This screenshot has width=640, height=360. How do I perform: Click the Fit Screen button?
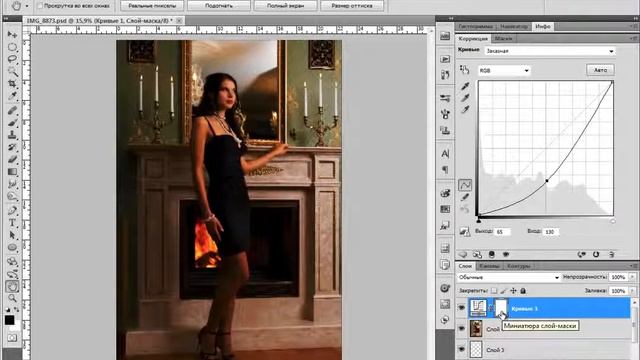click(219, 6)
